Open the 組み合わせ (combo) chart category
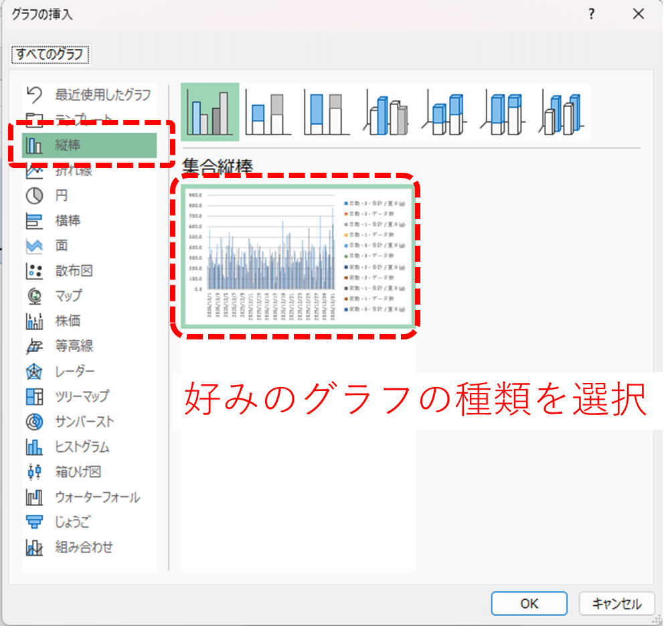This screenshot has height=626, width=672. (x=84, y=547)
